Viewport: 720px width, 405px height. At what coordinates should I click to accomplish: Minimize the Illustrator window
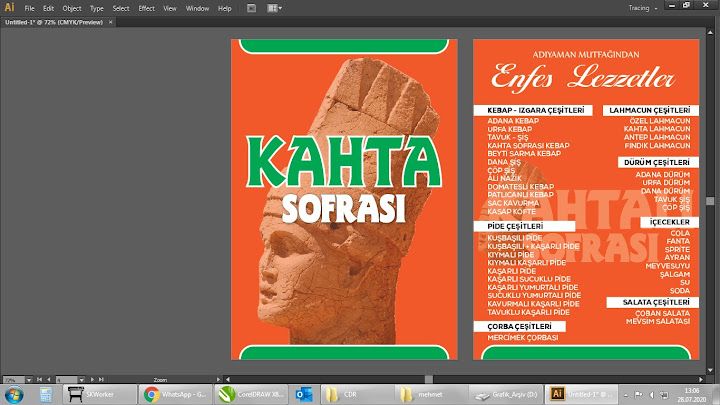pos(672,5)
